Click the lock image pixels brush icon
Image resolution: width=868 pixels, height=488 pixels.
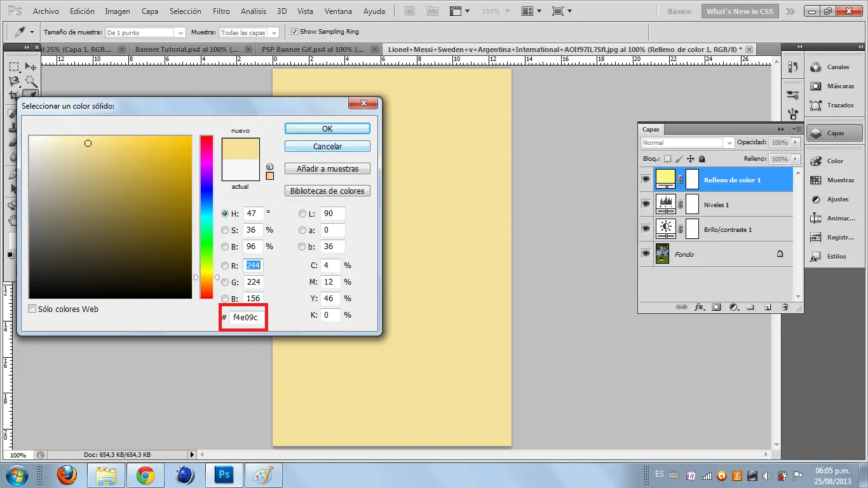679,159
